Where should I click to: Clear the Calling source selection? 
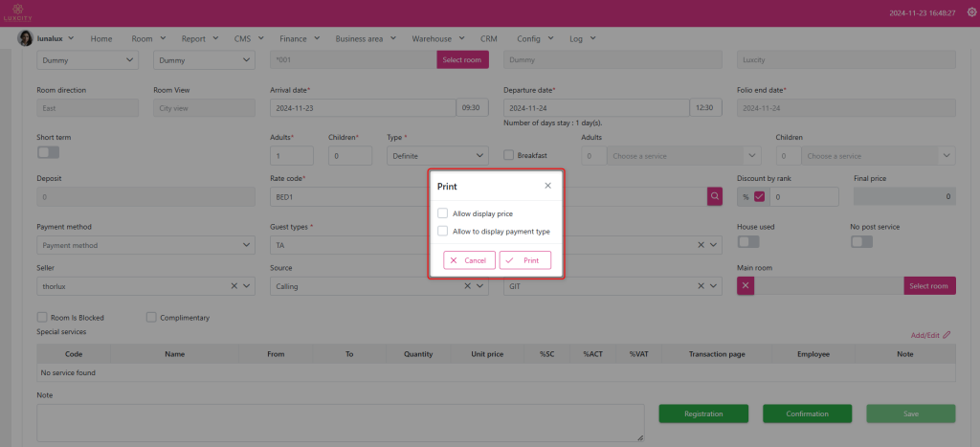468,286
